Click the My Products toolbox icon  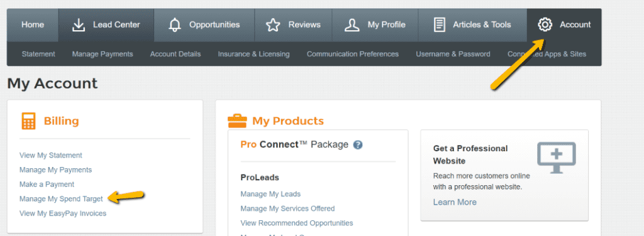click(237, 121)
